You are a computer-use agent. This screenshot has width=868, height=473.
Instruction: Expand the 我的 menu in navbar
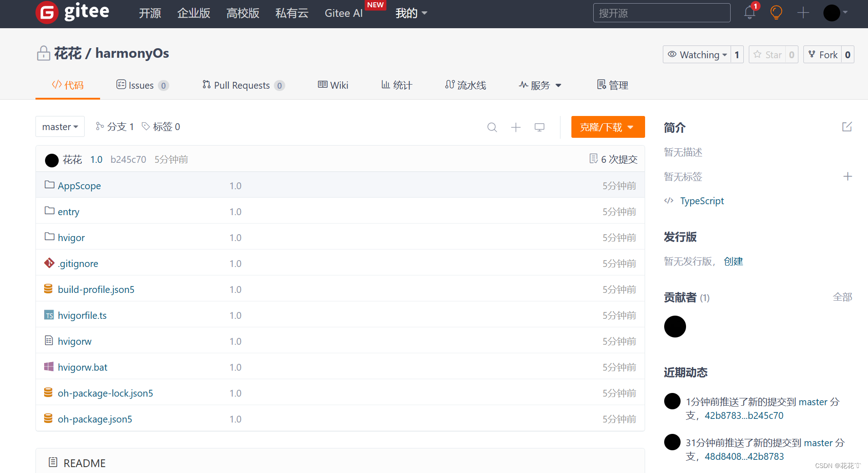(x=411, y=13)
